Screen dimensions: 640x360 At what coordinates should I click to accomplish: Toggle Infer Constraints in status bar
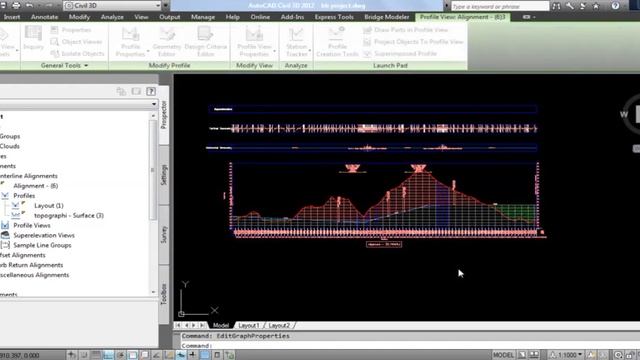tap(72, 355)
